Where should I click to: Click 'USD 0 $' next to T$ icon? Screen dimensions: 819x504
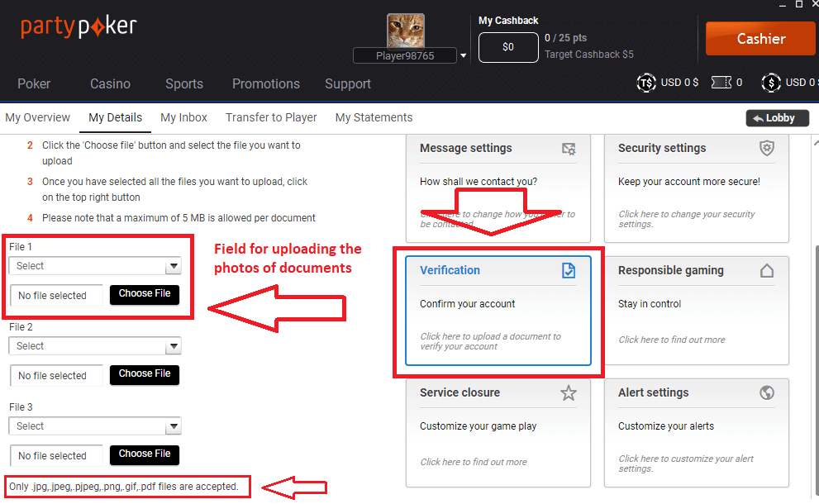click(679, 83)
